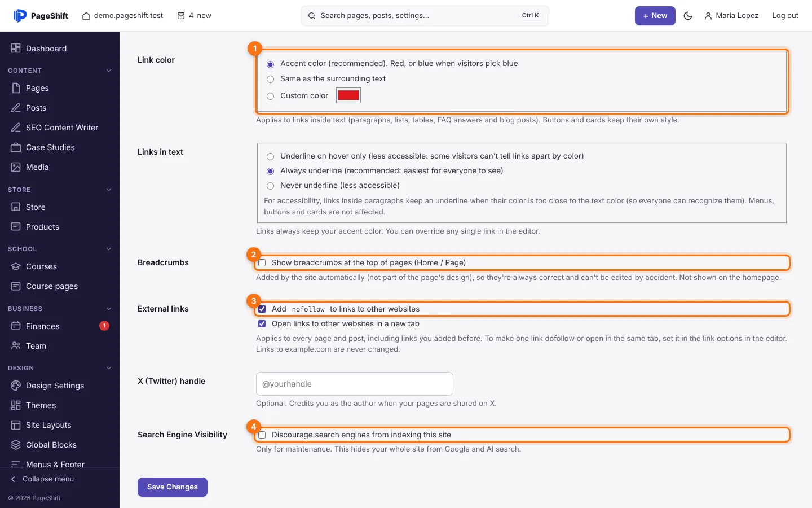The height and width of the screenshot is (508, 812).
Task: Collapse the STORE sidebar section
Action: tap(109, 190)
